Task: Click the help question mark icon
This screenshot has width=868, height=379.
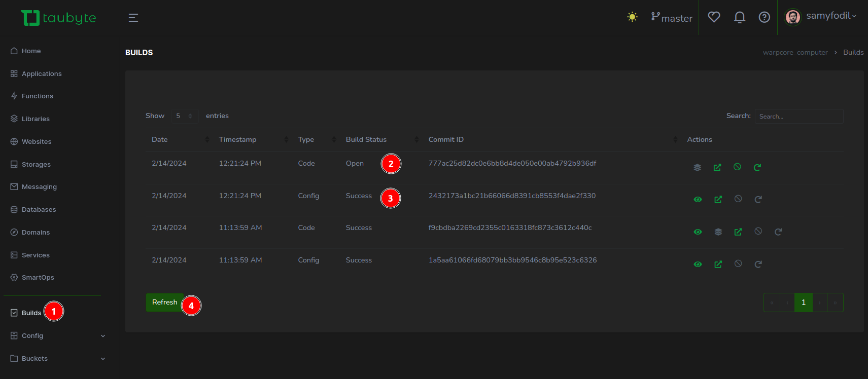Action: pyautogui.click(x=764, y=18)
